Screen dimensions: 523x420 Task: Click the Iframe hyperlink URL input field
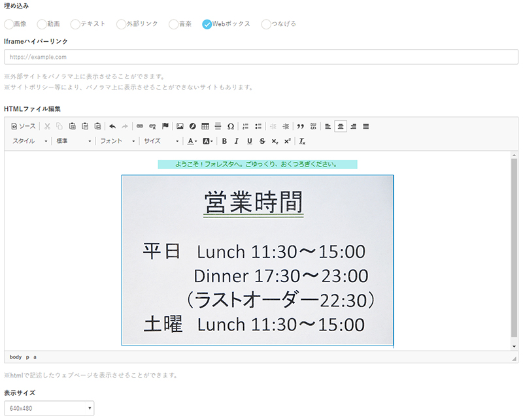tap(261, 57)
